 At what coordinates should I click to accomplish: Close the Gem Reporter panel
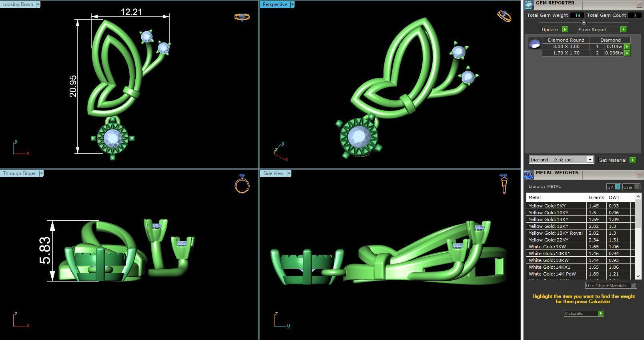[x=639, y=4]
